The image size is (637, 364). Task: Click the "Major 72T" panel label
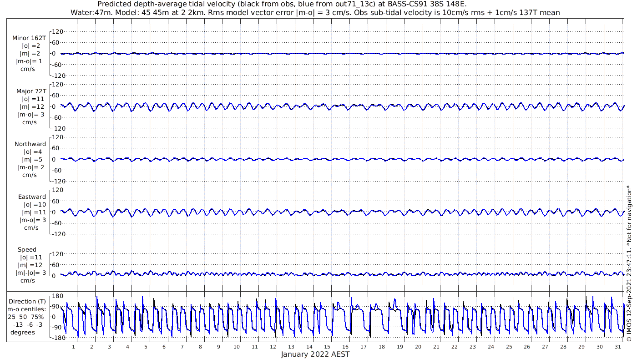tap(31, 91)
